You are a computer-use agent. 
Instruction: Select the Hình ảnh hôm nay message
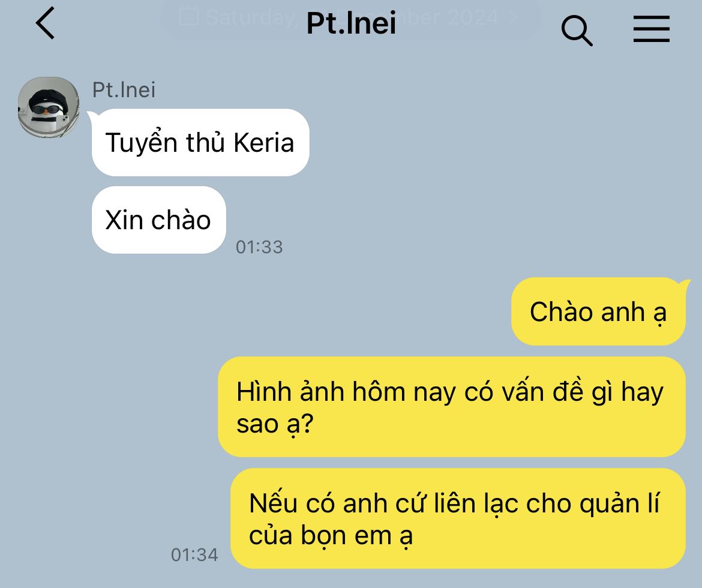[452, 407]
